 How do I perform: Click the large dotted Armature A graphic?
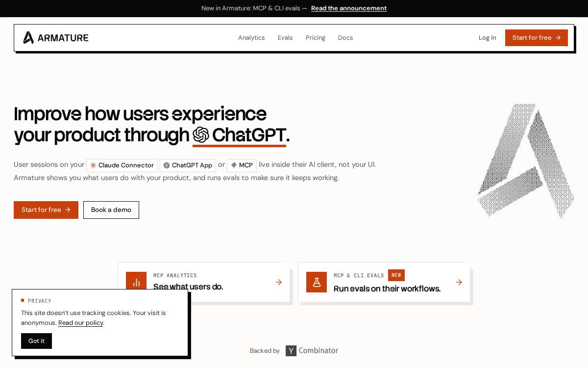525,160
